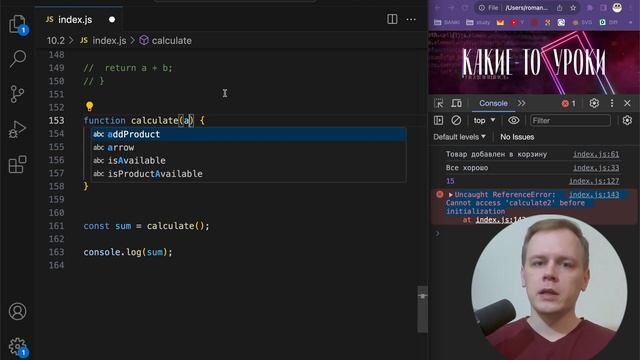Viewport: 640px width, 360px height.
Task: Open the Run and Debug view
Action: click(17, 129)
